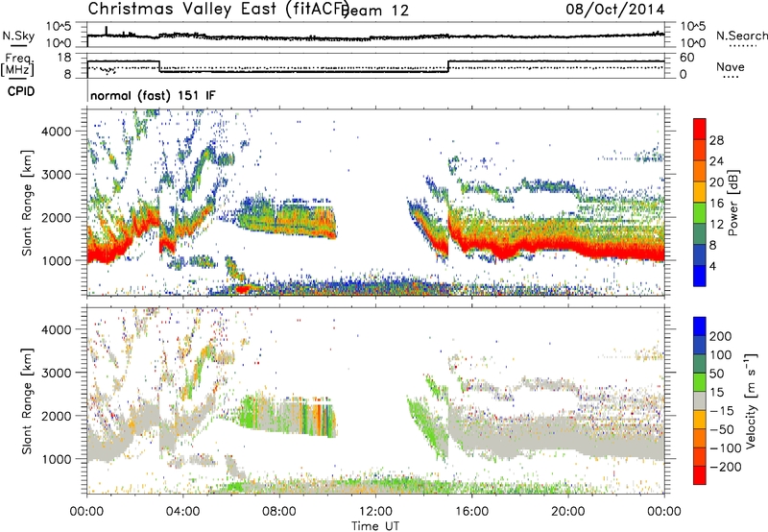The height and width of the screenshot is (532, 768).
Task: Click the '28' power scale value
Action: tap(716, 140)
